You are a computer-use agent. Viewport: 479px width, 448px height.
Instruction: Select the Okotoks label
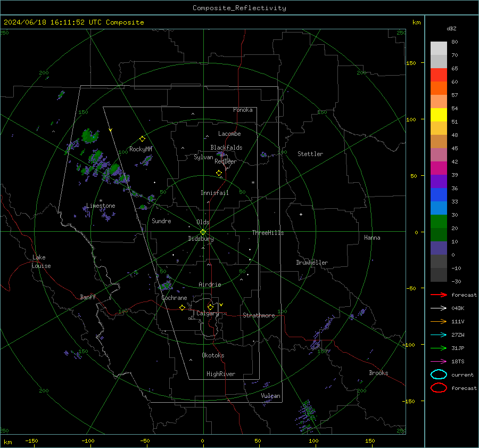(213, 355)
